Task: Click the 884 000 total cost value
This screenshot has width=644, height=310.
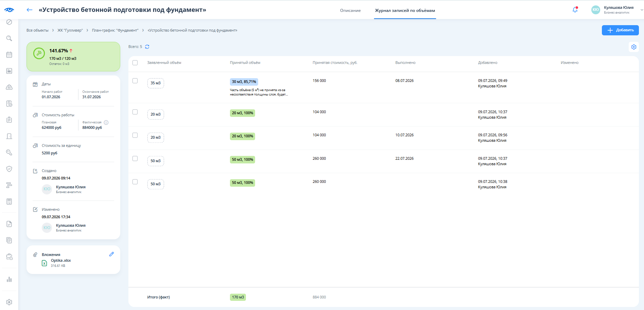Action: 319,297
